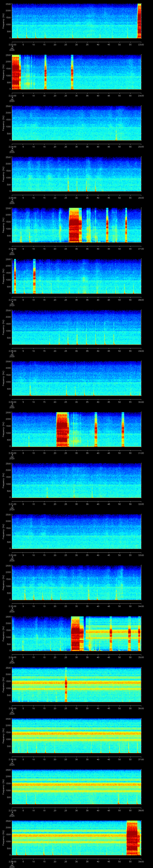This screenshot has height=868, width=153.
Task: Select the spectrogram panel starting at 2:28:00
Action: click(x=76, y=327)
